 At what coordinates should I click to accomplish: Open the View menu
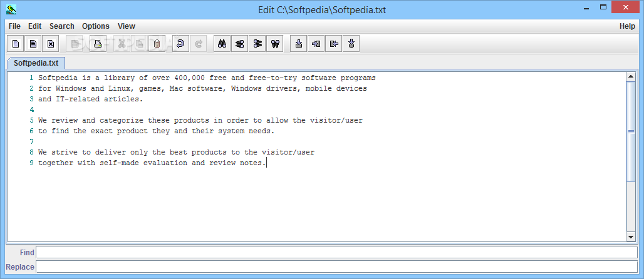coord(127,26)
